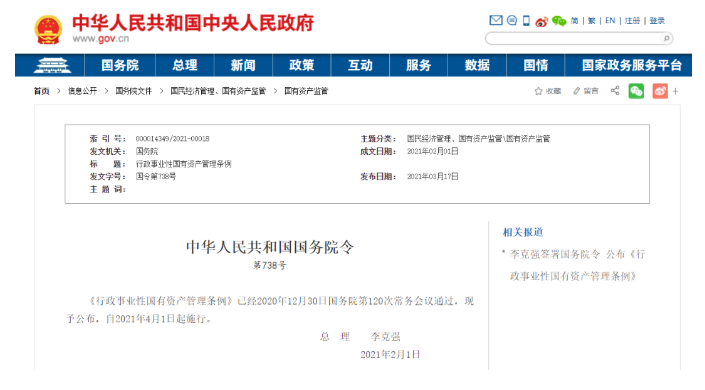Open the mail envelope icon in header
Image resolution: width=705 pixels, height=390 pixels.
point(495,20)
